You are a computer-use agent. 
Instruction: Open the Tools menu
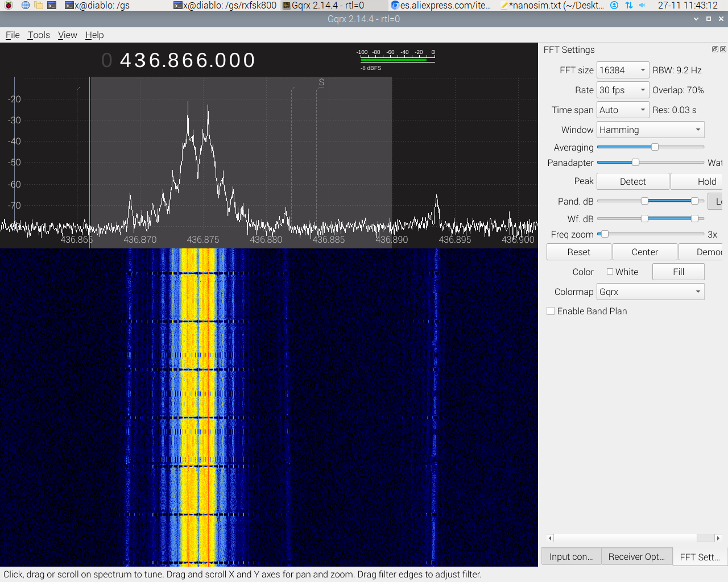39,35
